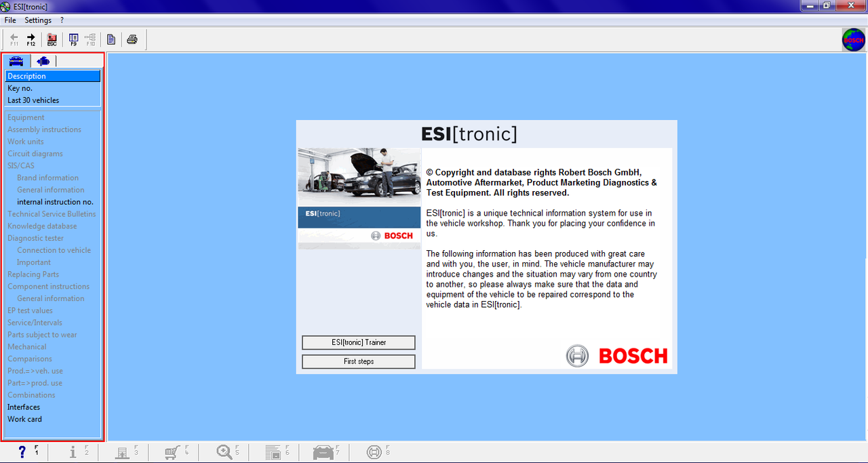The width and height of the screenshot is (868, 463).
Task: Select Combinations entry
Action: point(31,395)
